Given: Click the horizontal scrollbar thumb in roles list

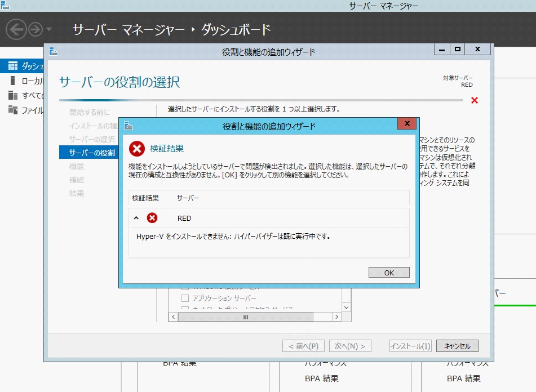Looking at the screenshot, I should tap(245, 317).
